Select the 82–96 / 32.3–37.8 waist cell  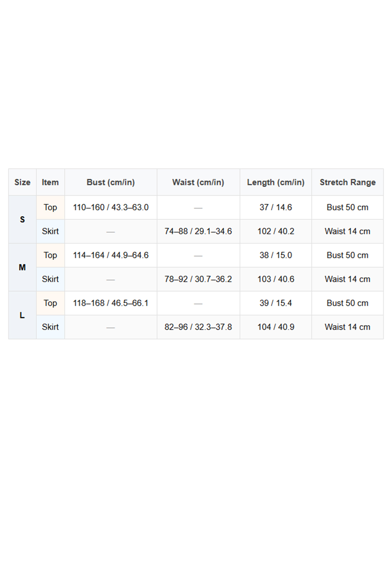click(x=198, y=327)
